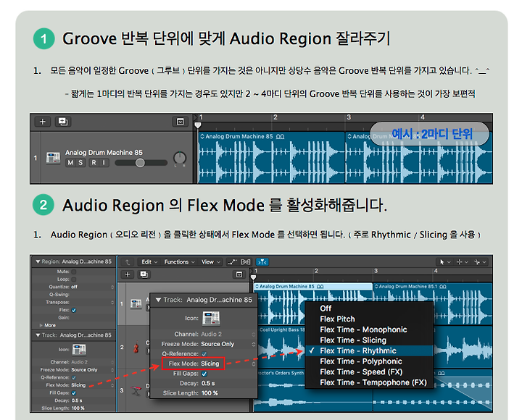Open the track header options box icon, lower screenshot

coord(239,274)
